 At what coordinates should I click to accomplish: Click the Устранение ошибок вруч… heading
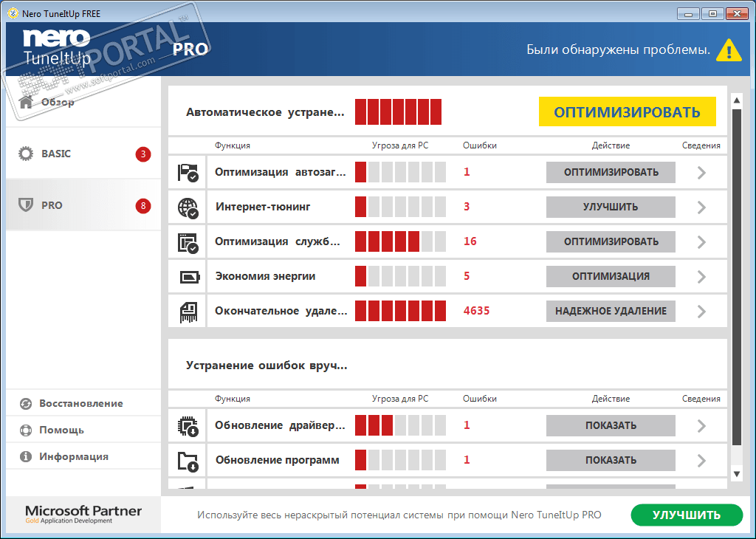coord(267,365)
